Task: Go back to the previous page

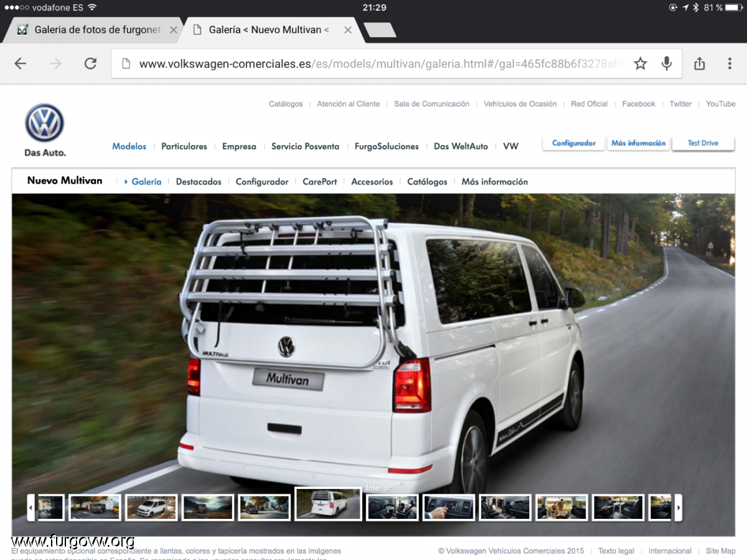Action: point(21,63)
